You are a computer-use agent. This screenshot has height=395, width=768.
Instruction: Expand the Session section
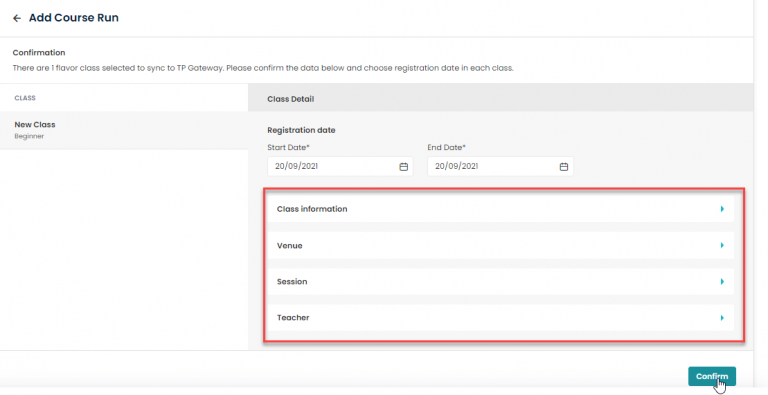500,282
